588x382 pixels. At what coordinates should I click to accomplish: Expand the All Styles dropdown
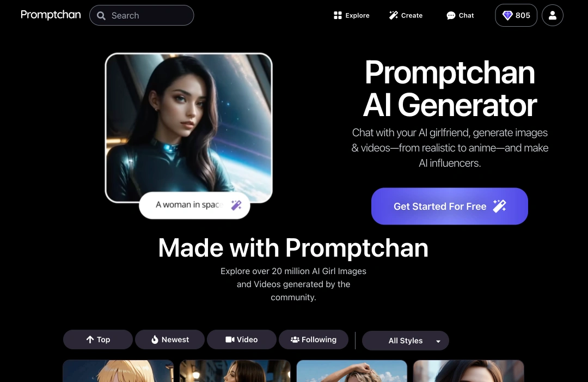click(406, 341)
